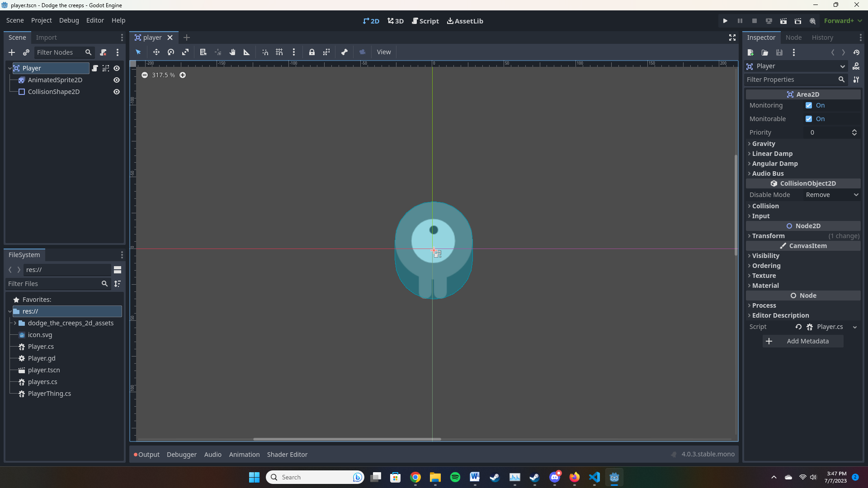
Task: Open the Project menu
Action: (41, 20)
